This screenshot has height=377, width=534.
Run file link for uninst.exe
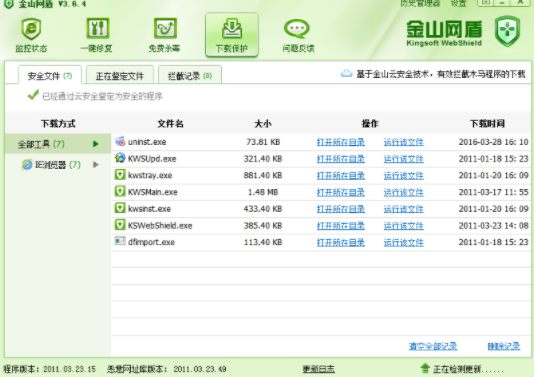(404, 142)
